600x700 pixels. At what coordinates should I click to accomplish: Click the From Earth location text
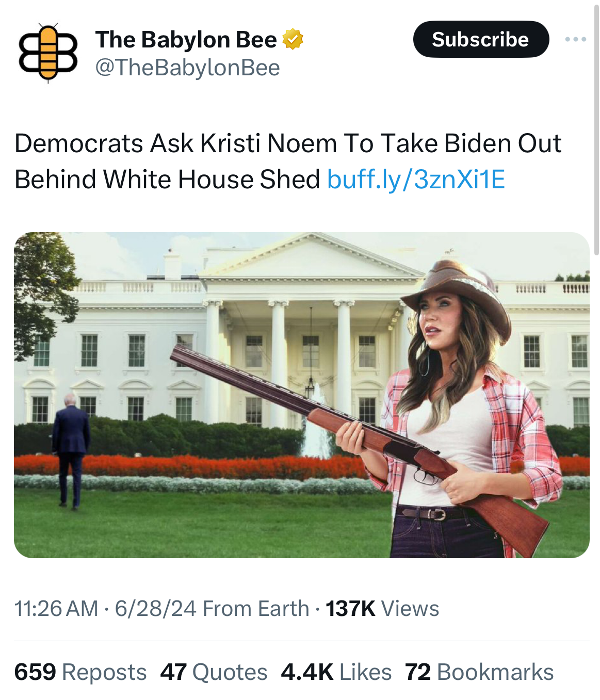pos(256,609)
